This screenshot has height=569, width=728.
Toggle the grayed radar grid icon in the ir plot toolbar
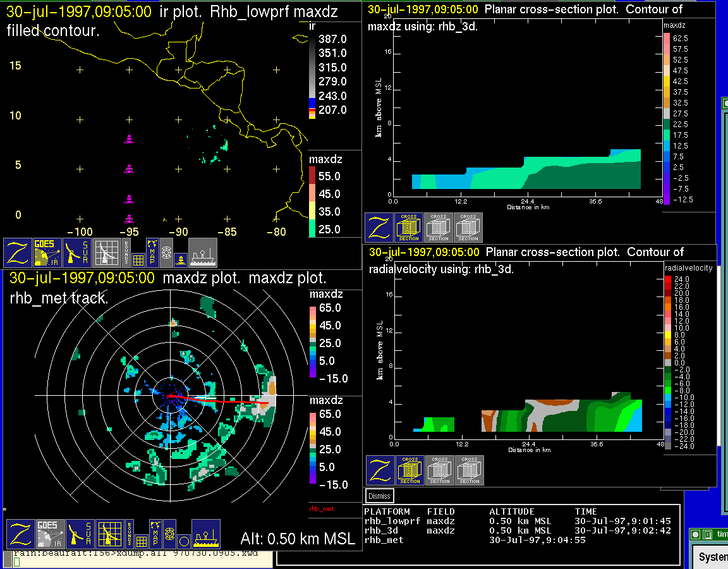pyautogui.click(x=106, y=253)
